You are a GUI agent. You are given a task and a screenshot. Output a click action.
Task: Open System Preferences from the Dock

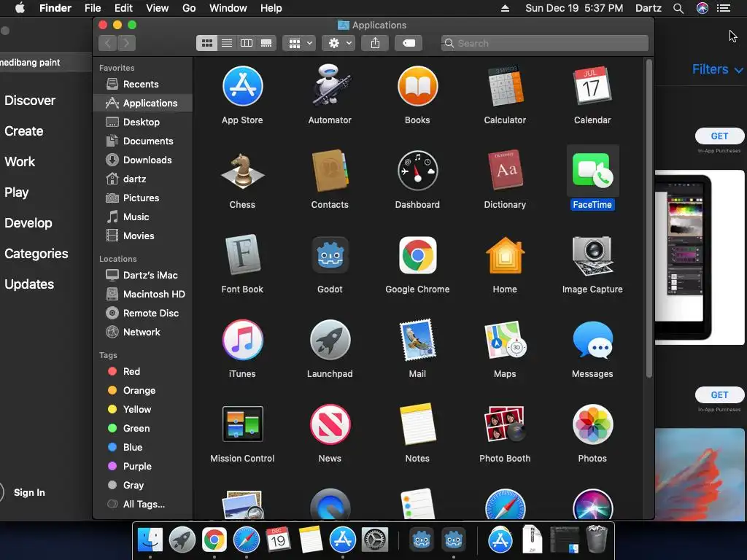(375, 540)
